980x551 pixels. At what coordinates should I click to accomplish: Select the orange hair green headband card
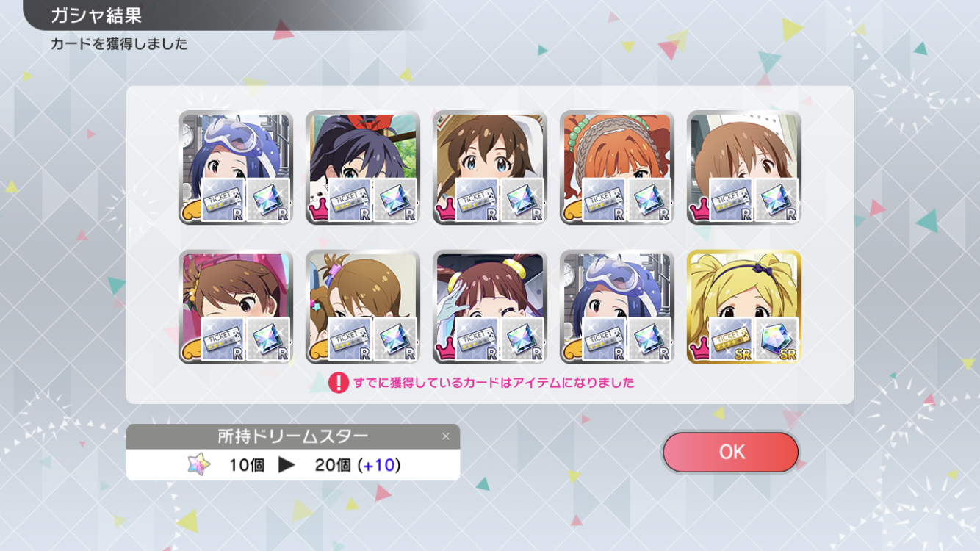tap(617, 168)
